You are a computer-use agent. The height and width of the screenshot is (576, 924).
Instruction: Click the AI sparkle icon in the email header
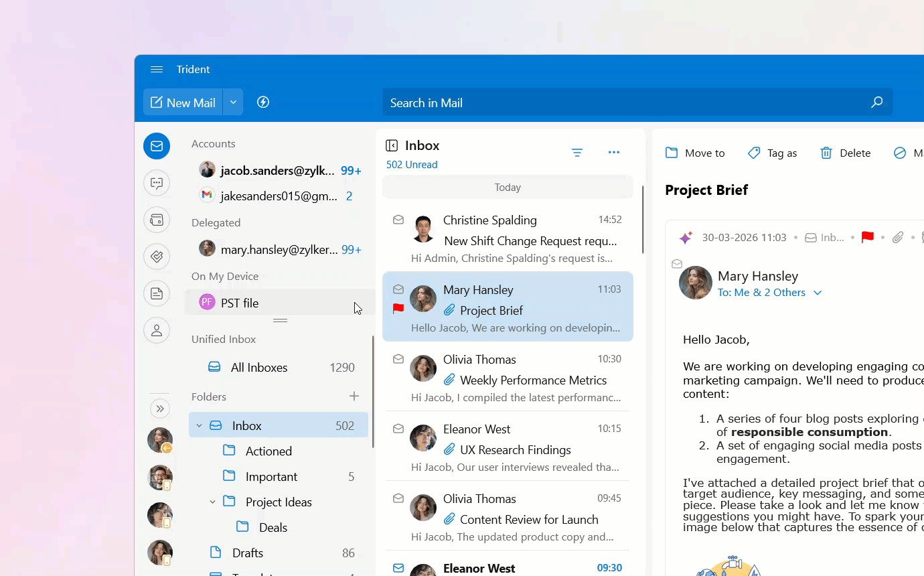point(685,238)
